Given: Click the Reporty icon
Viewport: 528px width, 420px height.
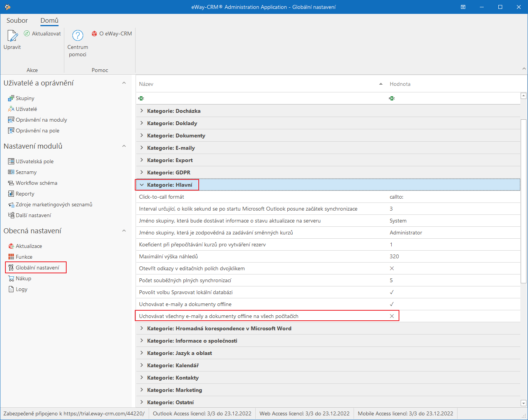Looking at the screenshot, I should click(x=11, y=194).
